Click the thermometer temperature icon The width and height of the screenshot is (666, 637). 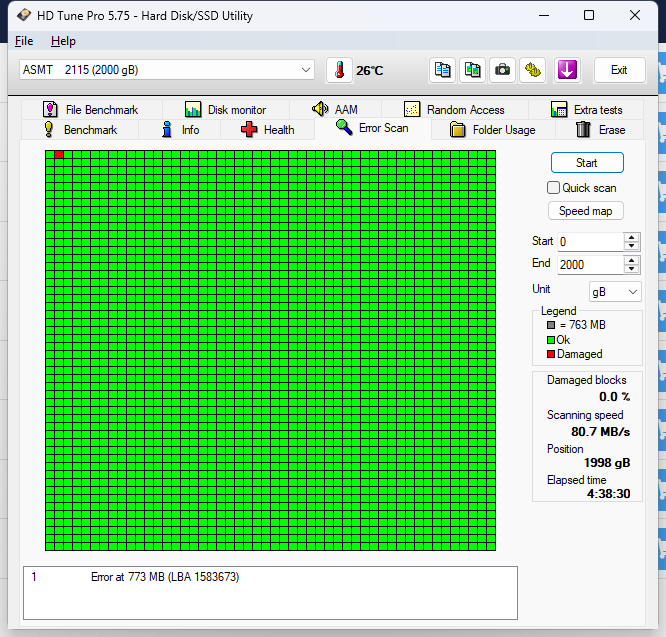[339, 70]
